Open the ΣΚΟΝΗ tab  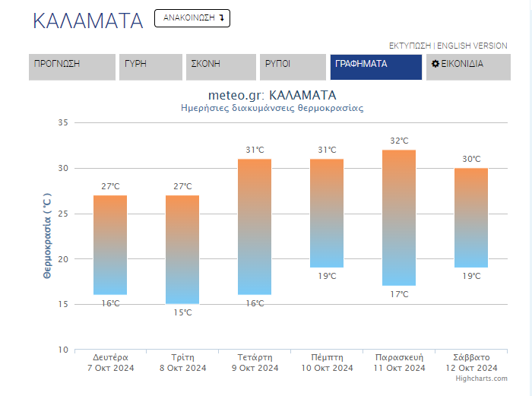[221, 67]
